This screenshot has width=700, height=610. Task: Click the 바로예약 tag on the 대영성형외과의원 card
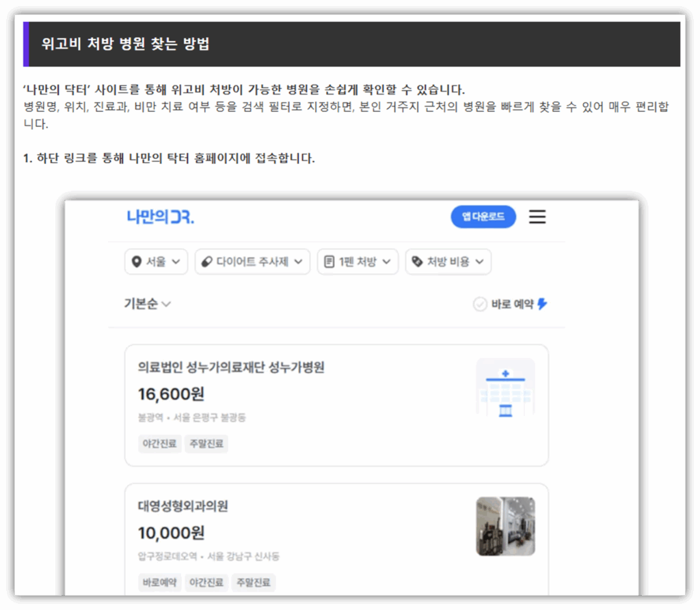pyautogui.click(x=160, y=582)
